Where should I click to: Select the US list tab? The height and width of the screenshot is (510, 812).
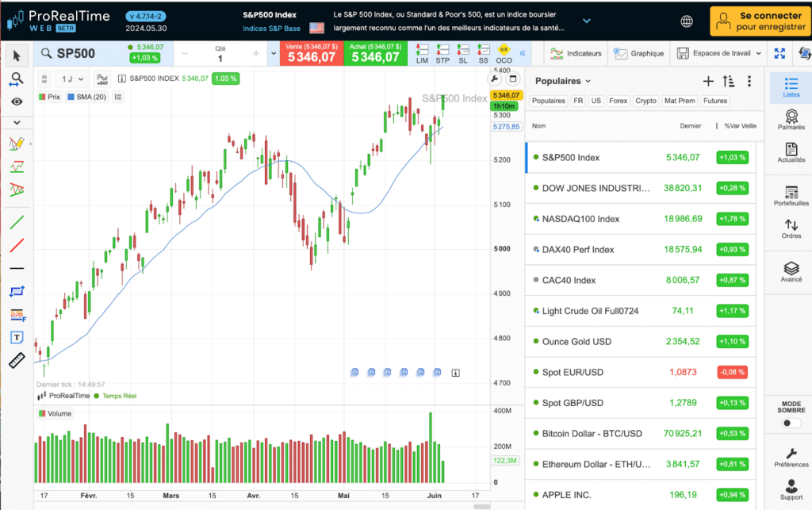tap(596, 101)
